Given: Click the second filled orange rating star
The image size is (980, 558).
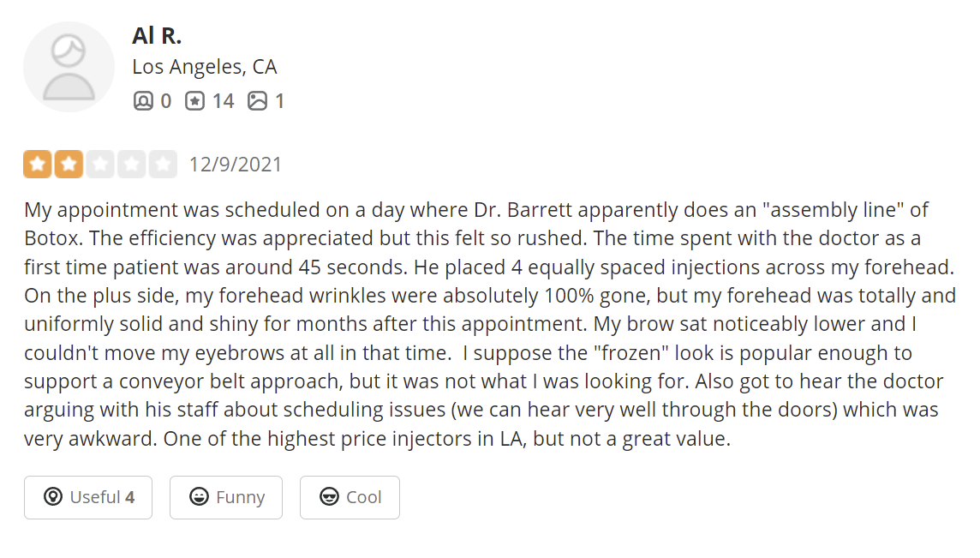Looking at the screenshot, I should point(69,164).
